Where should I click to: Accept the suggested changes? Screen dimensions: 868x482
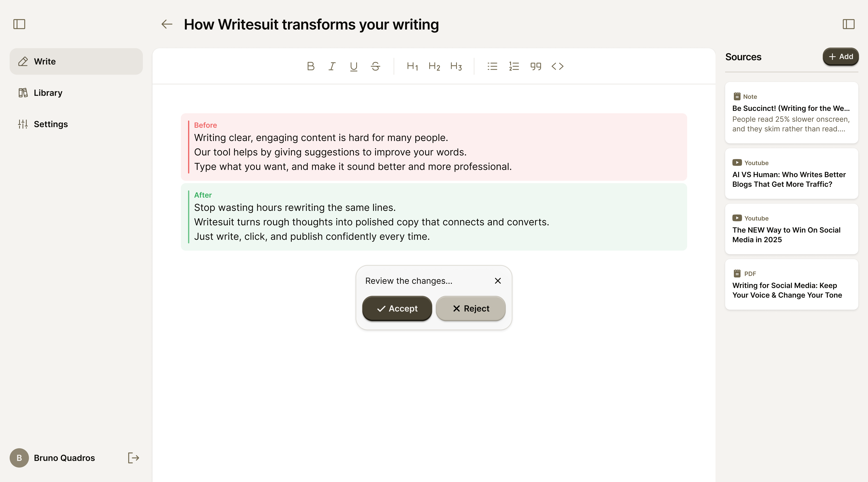click(397, 308)
